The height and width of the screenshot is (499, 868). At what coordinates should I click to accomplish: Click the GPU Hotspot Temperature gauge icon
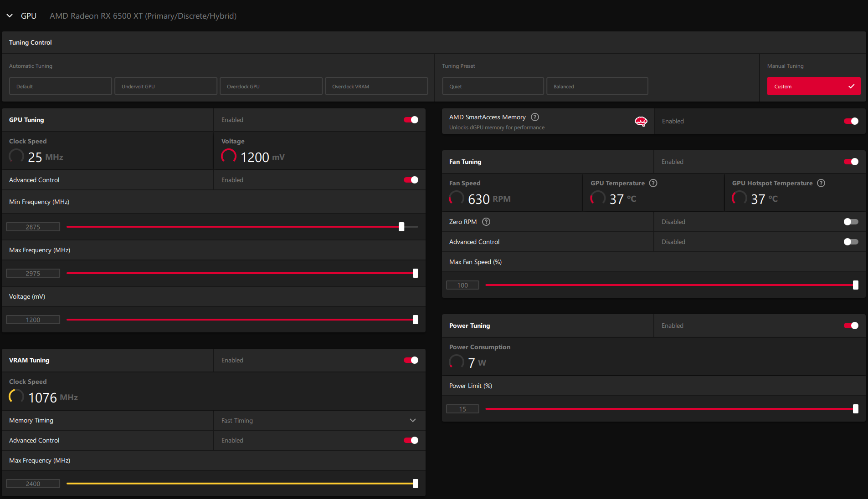tap(740, 198)
